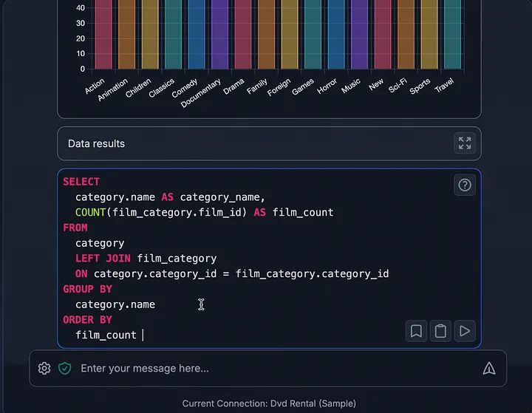
Task: Bookmark the SQL query
Action: coord(416,331)
